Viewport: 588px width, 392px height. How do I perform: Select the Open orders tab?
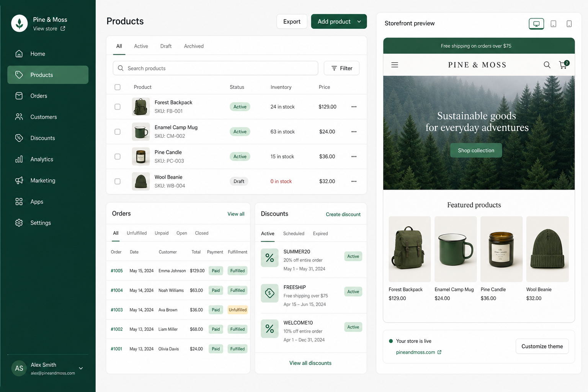click(182, 233)
